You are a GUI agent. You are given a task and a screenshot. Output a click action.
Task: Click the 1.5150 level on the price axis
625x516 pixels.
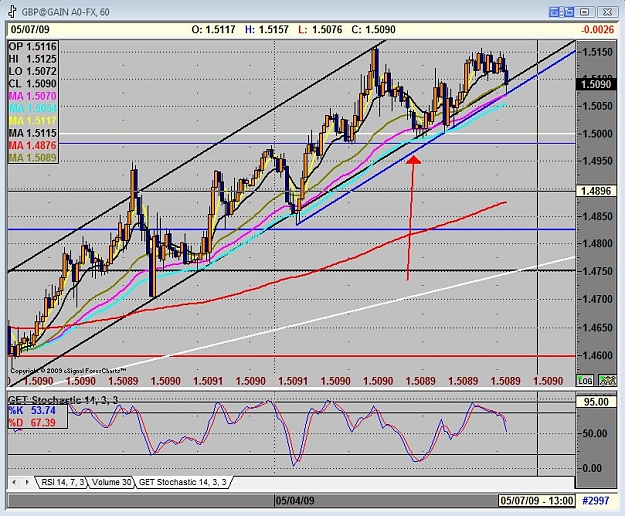597,52
